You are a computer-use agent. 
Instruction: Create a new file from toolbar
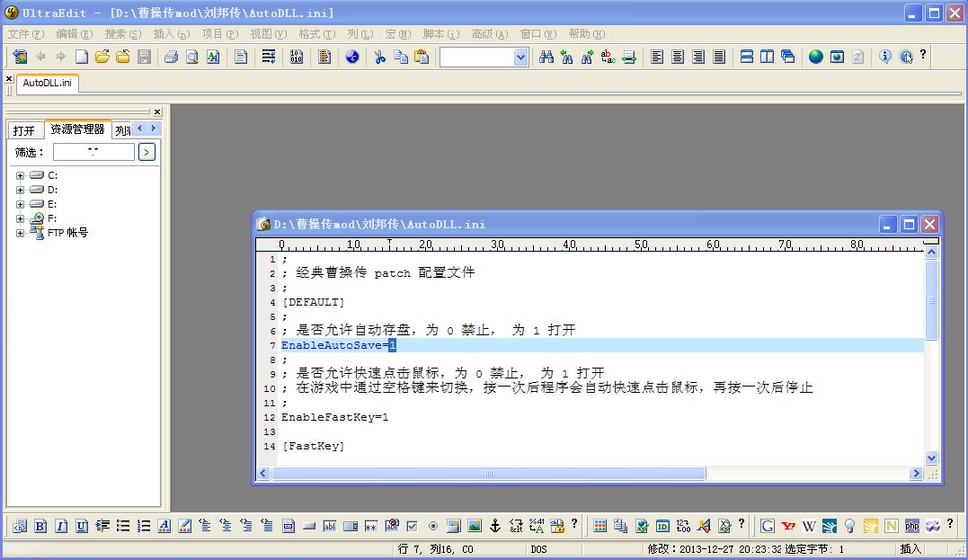tap(82, 57)
